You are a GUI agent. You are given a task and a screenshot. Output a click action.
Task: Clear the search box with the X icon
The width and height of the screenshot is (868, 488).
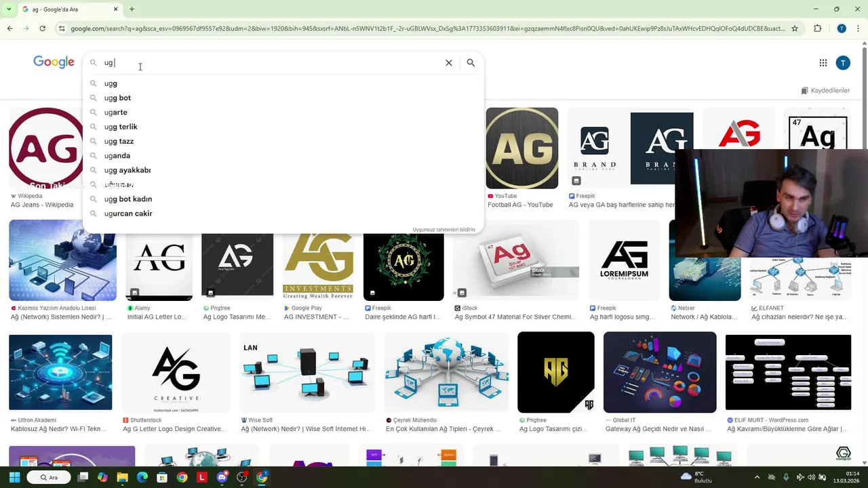[448, 62]
